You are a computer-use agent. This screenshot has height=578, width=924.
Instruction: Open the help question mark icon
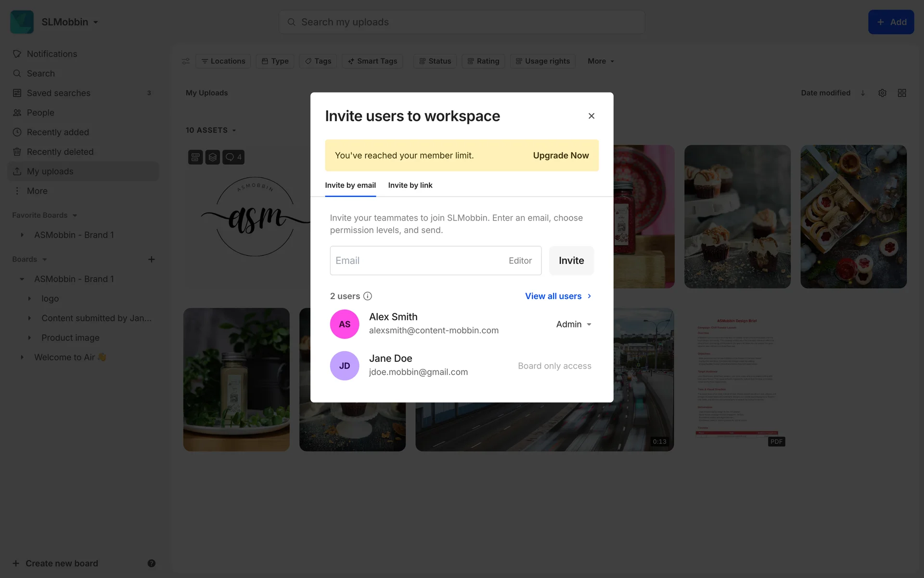(x=151, y=563)
